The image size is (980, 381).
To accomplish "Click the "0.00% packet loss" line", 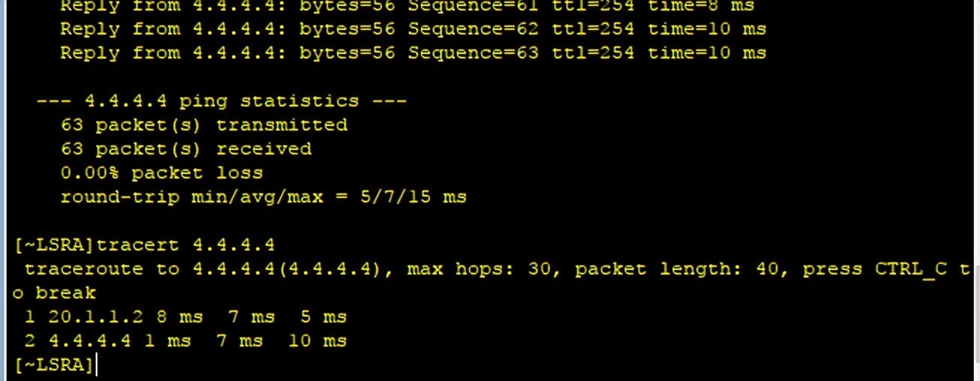I will [161, 173].
